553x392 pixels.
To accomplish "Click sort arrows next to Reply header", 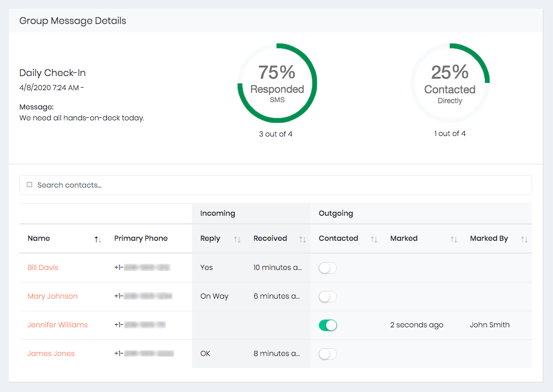I will click(237, 239).
